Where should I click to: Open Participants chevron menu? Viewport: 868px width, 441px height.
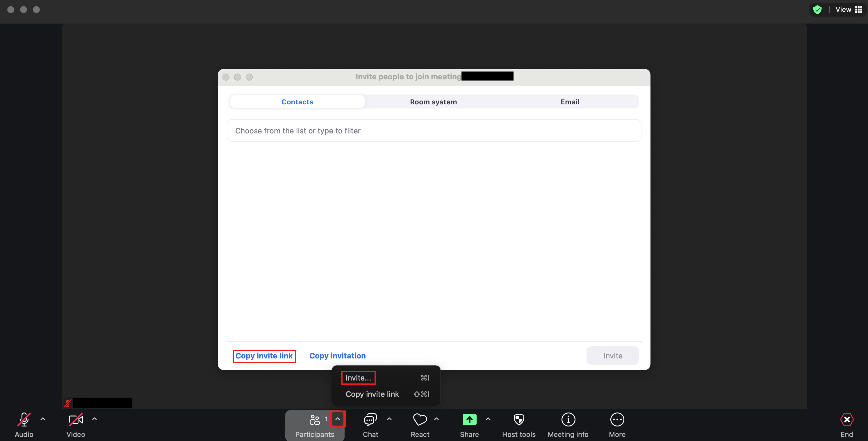coord(338,419)
